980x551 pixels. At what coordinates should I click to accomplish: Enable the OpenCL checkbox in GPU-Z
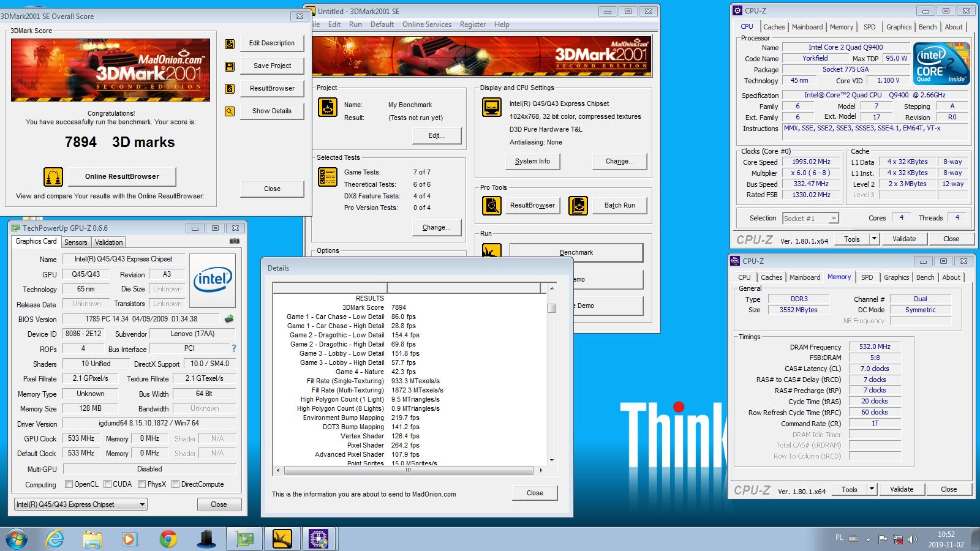point(69,484)
